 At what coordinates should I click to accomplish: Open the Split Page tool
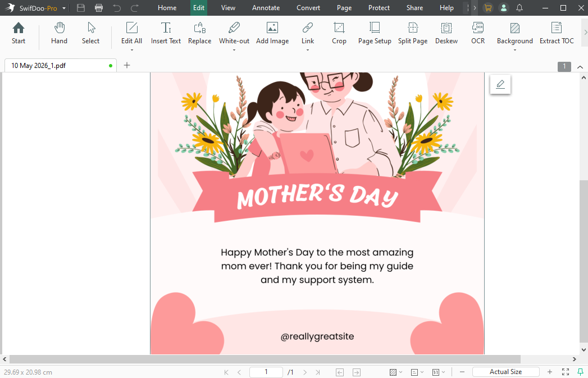click(413, 34)
